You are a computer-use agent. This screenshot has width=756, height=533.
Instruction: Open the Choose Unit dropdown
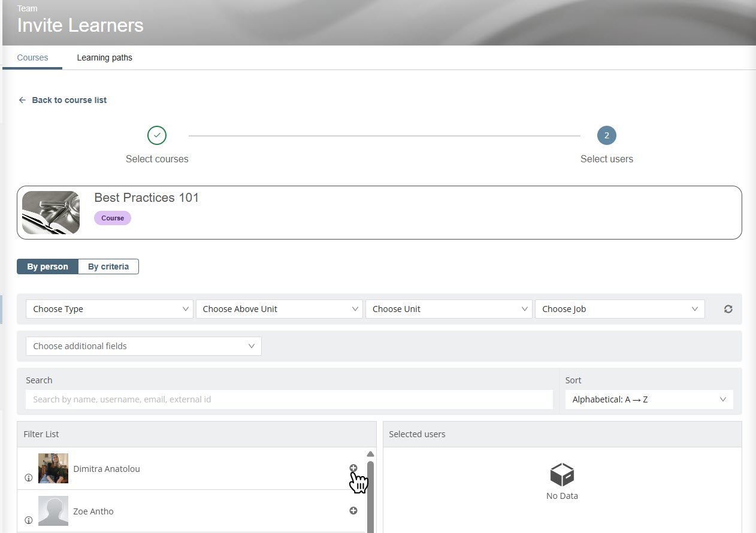point(449,309)
